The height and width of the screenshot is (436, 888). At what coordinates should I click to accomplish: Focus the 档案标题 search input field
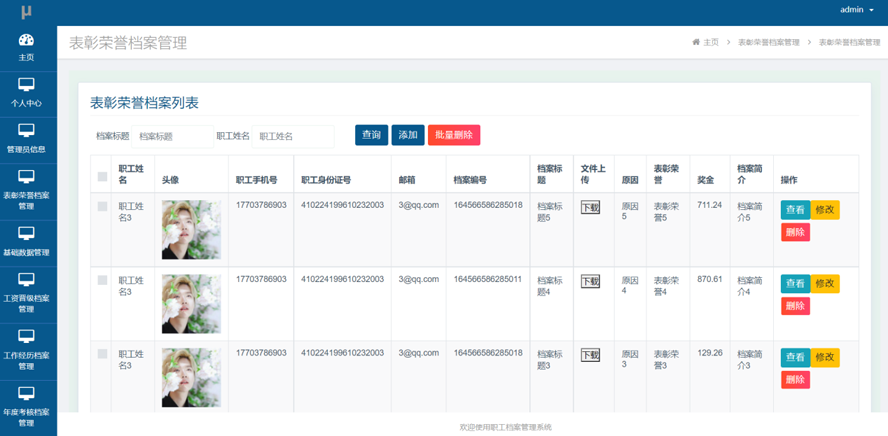(x=172, y=136)
